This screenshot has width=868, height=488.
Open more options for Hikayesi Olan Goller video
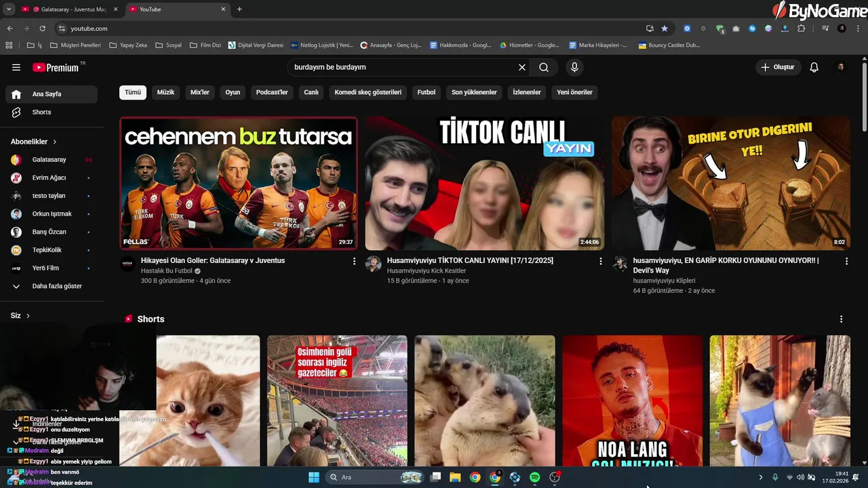[354, 261]
